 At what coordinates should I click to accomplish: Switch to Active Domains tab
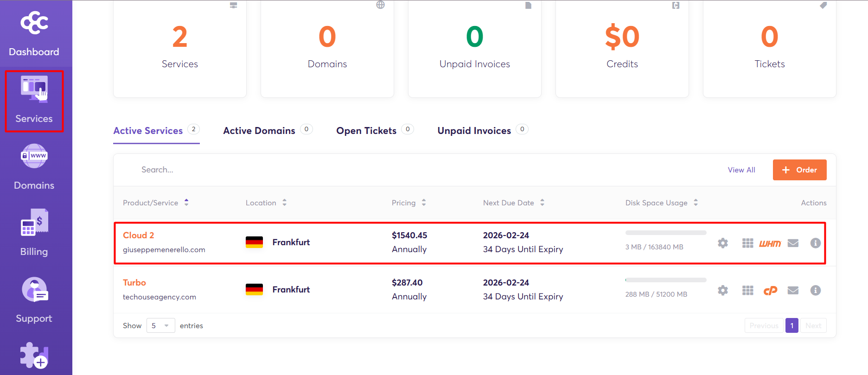pyautogui.click(x=268, y=131)
